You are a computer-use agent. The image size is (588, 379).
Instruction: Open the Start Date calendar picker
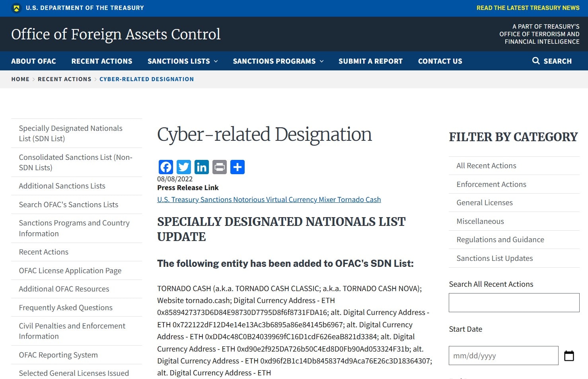(569, 356)
